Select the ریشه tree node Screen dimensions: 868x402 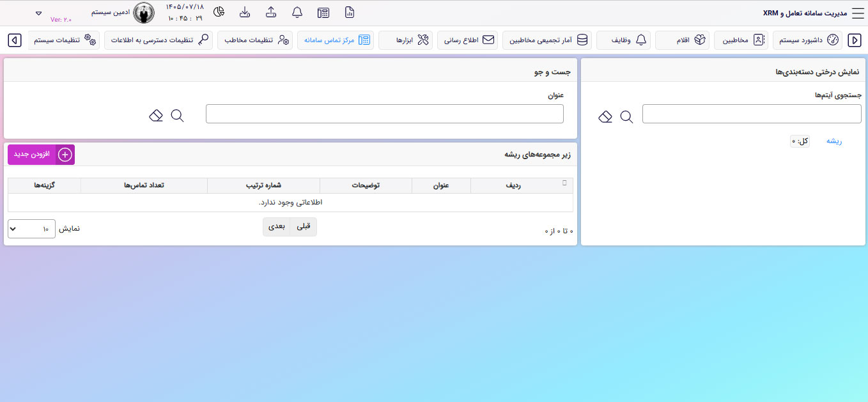pos(834,141)
